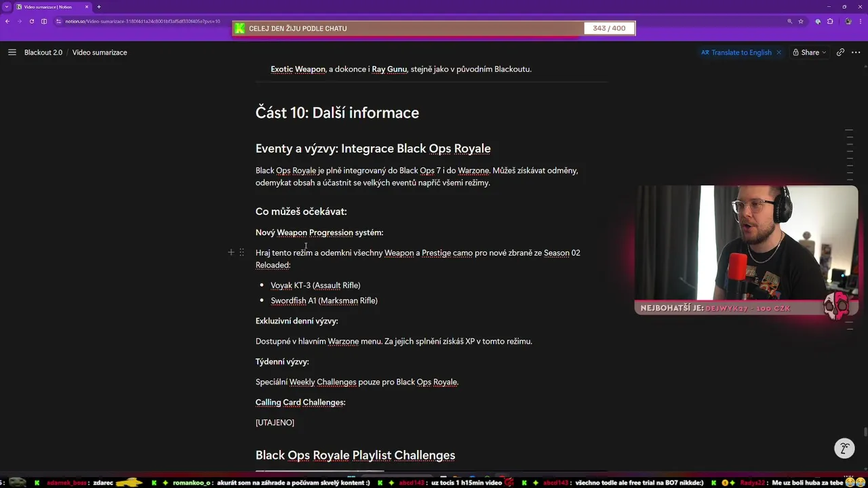Click Black Ops Royale Playlist Challenges heading

(x=355, y=455)
